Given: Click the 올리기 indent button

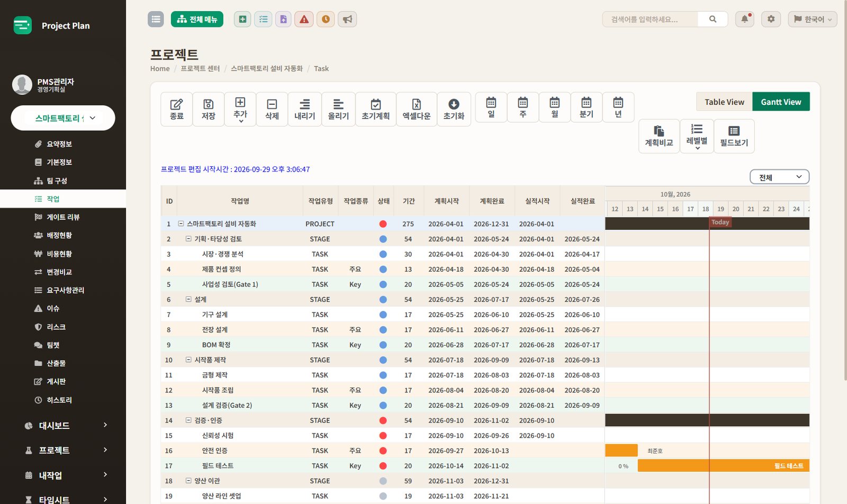Looking at the screenshot, I should (338, 109).
